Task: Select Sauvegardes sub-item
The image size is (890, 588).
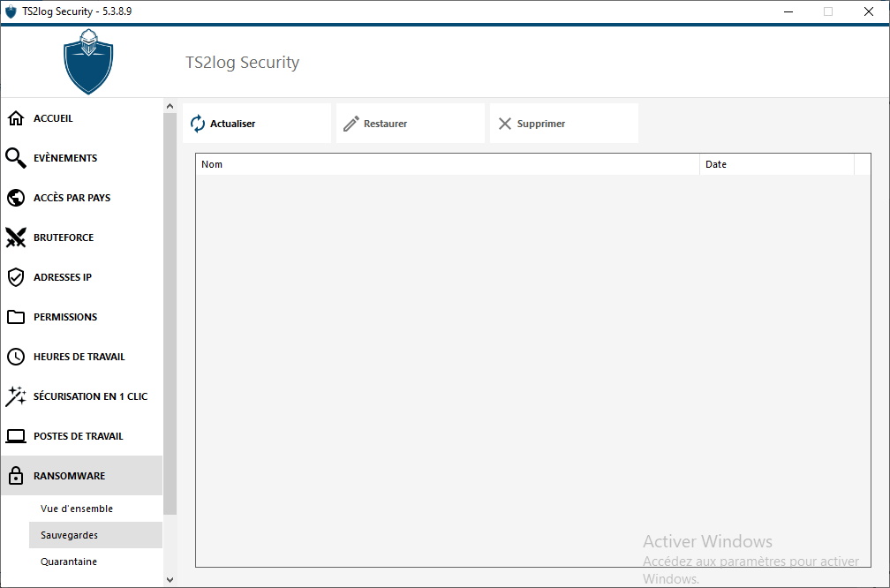Action: 95,535
